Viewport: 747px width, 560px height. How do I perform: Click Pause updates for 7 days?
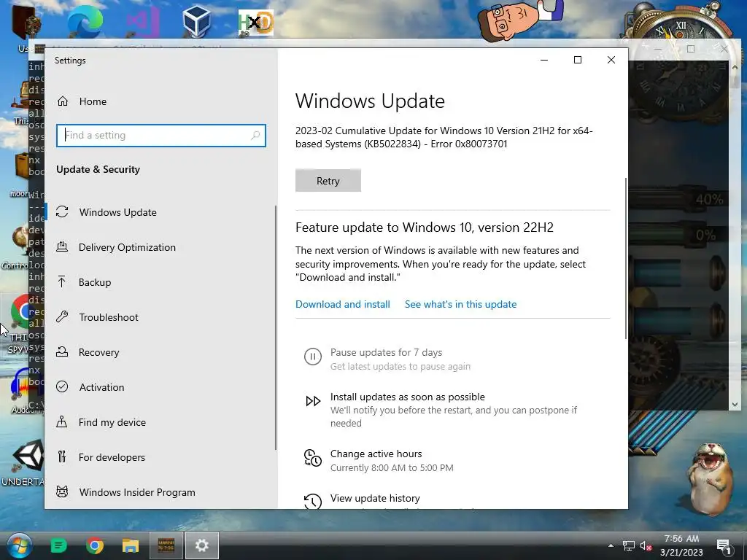click(387, 352)
